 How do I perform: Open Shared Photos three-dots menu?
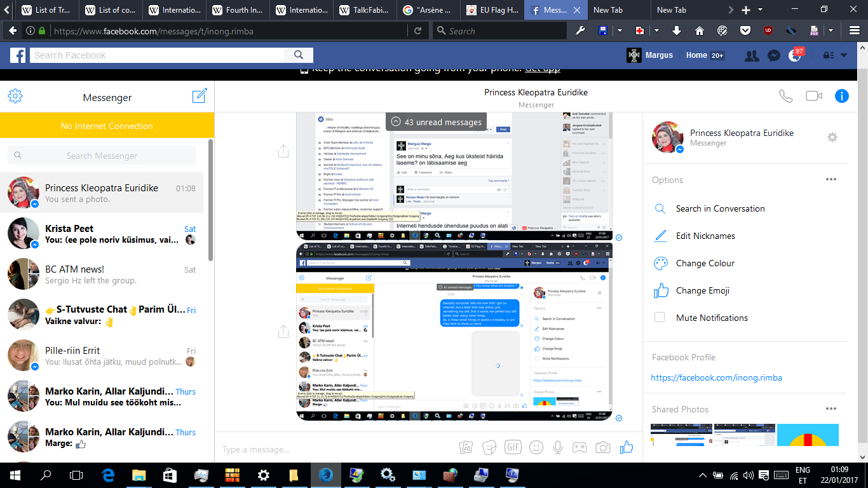(x=831, y=409)
